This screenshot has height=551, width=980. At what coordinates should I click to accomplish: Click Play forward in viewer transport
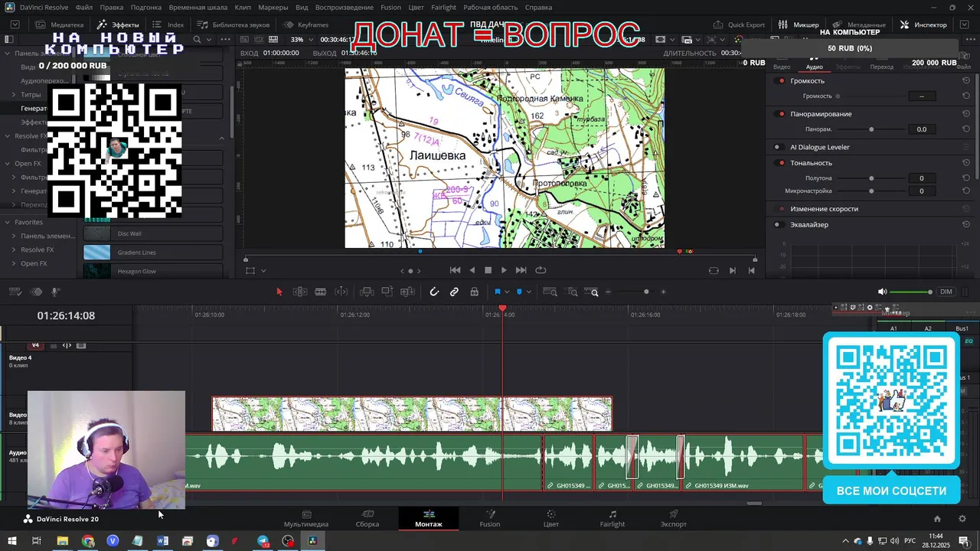point(504,270)
